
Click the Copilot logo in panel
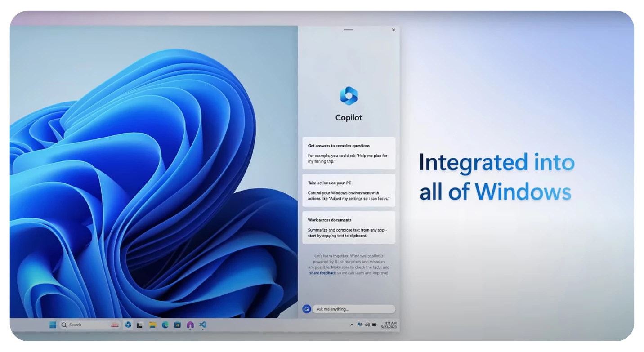coord(349,96)
